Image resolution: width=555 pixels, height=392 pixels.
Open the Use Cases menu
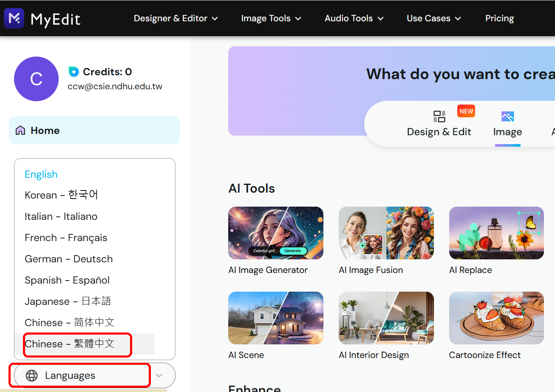[434, 18]
